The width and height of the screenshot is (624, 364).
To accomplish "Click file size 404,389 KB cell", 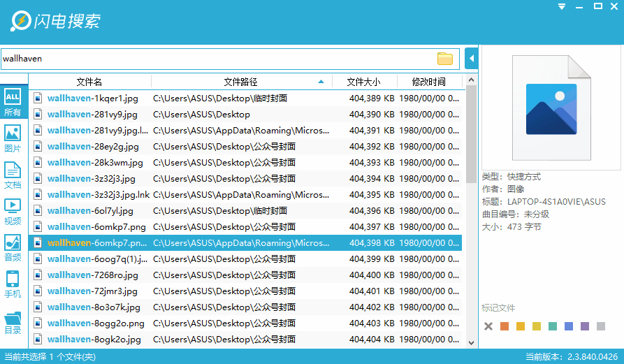I will [x=372, y=99].
